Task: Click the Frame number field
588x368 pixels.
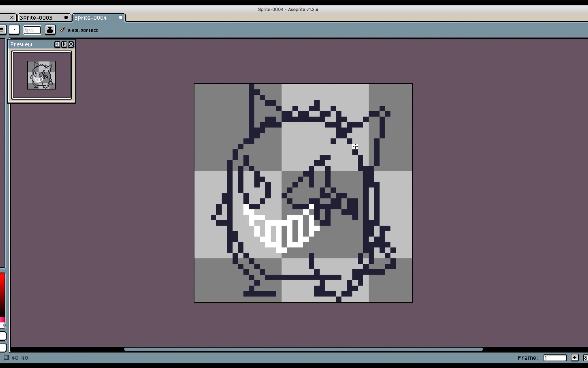Action: point(555,358)
